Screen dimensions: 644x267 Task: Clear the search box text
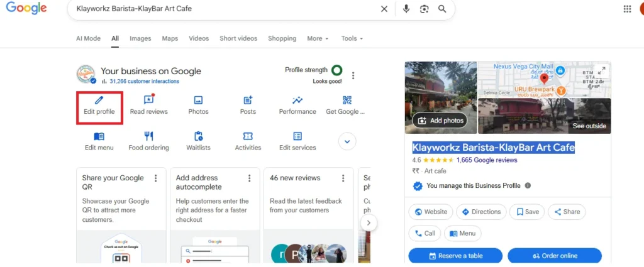[384, 9]
